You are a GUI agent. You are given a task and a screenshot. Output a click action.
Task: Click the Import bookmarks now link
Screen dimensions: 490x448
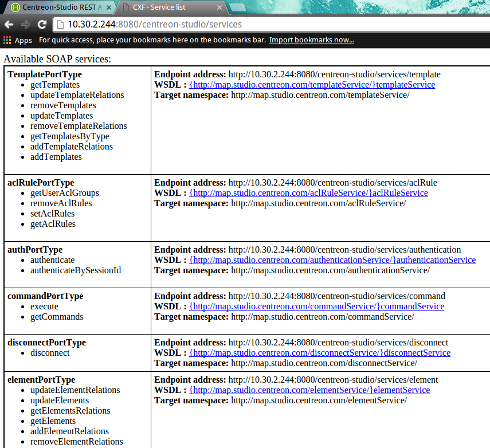coord(311,40)
